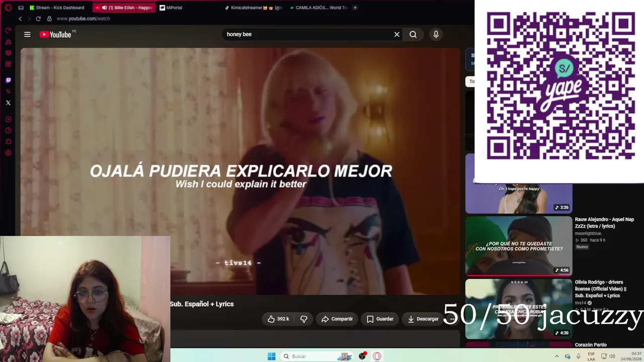Screen dimensions: 644x362
Task: Open the volume icon in system tray
Action: pyautogui.click(x=612, y=356)
